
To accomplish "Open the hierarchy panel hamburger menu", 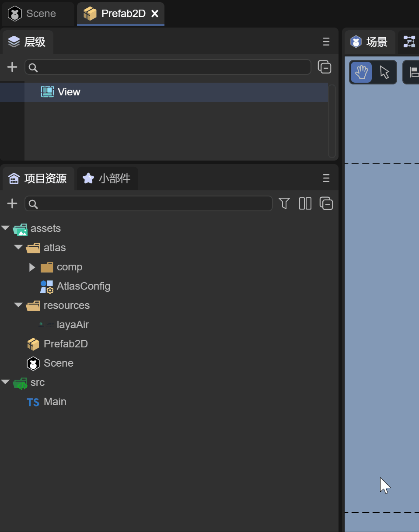I will 326,42.
